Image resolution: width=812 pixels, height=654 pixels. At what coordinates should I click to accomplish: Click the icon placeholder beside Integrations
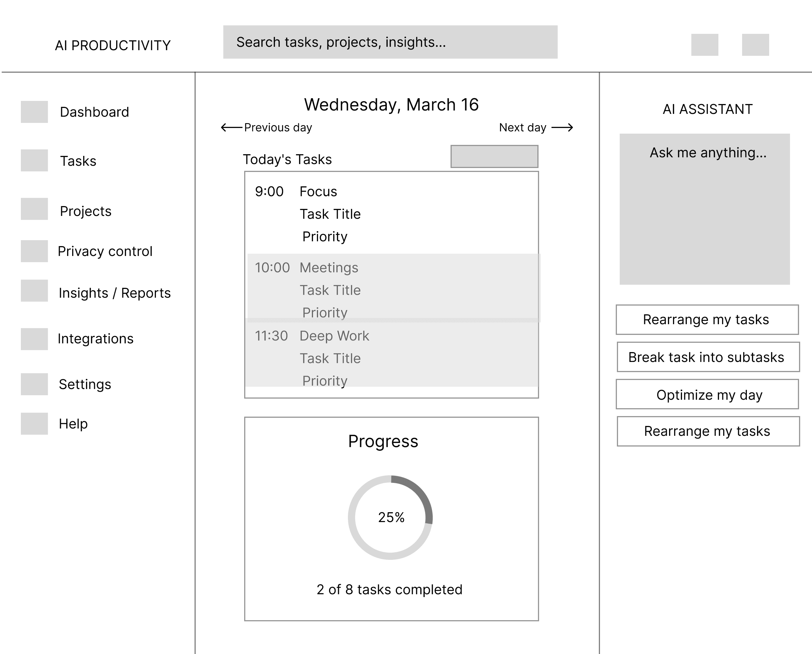(34, 339)
